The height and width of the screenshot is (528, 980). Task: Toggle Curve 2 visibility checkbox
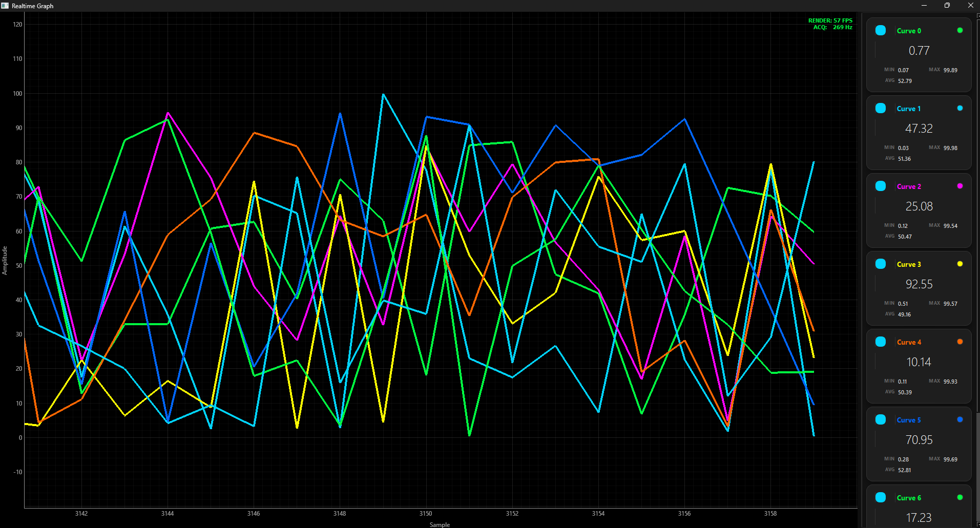[x=881, y=186]
